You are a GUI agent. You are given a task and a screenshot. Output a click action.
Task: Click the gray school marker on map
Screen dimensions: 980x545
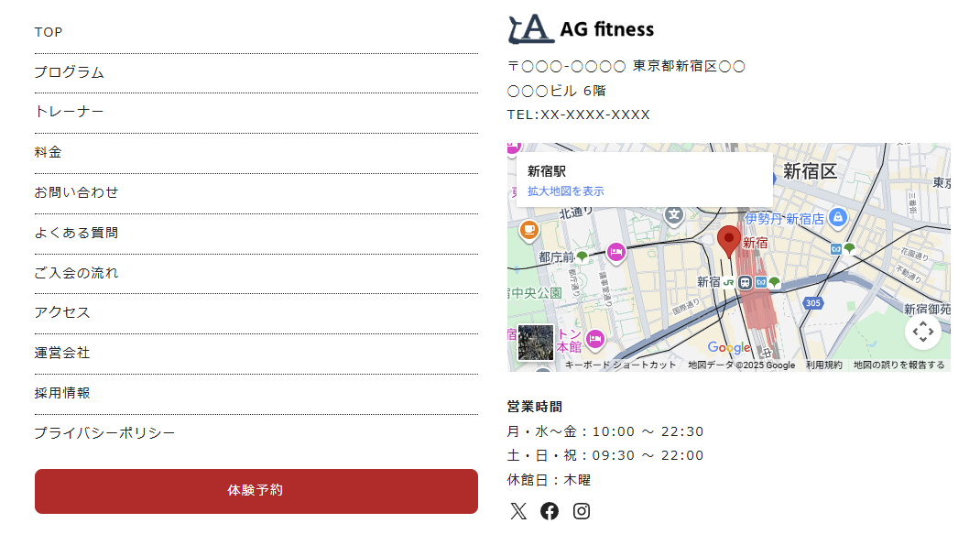674,215
